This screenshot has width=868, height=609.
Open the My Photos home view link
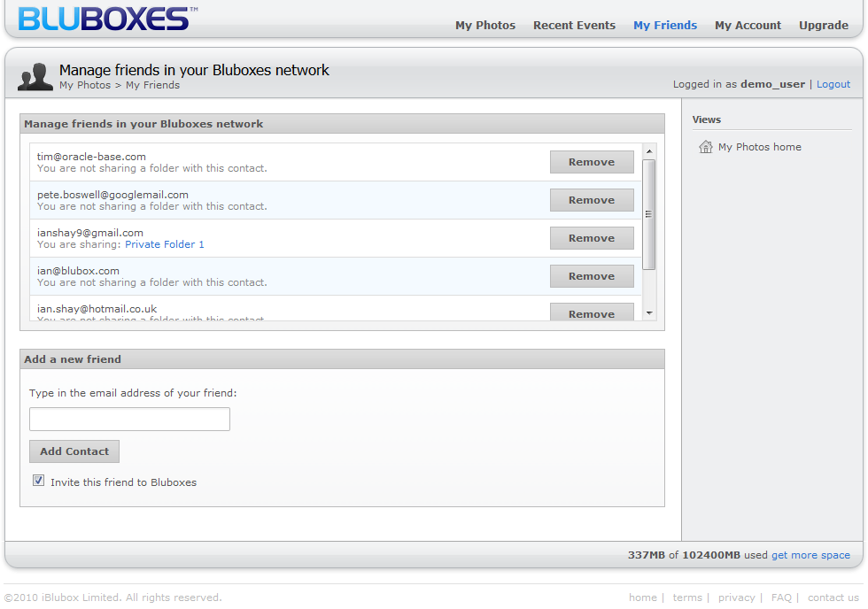click(760, 147)
